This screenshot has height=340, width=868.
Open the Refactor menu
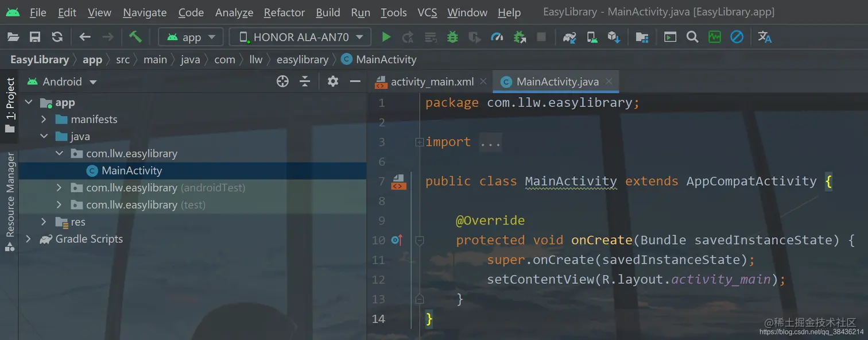284,13
